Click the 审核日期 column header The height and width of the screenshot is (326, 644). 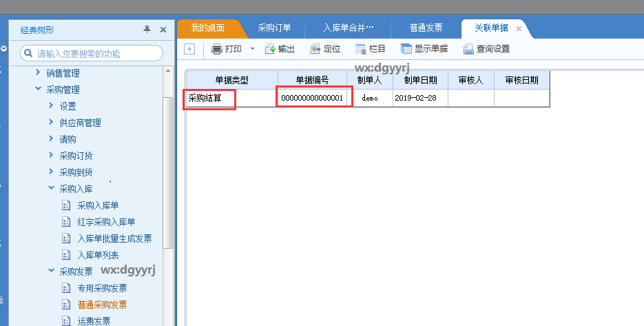coord(521,80)
